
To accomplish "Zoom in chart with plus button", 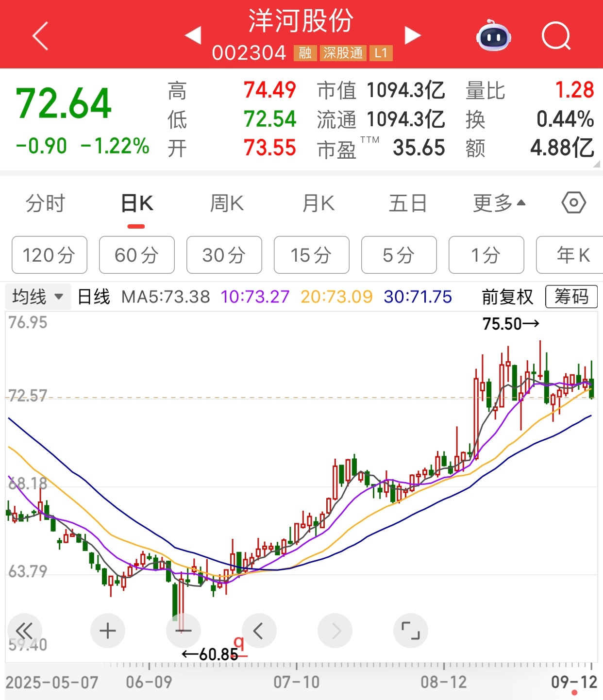I will click(x=107, y=631).
